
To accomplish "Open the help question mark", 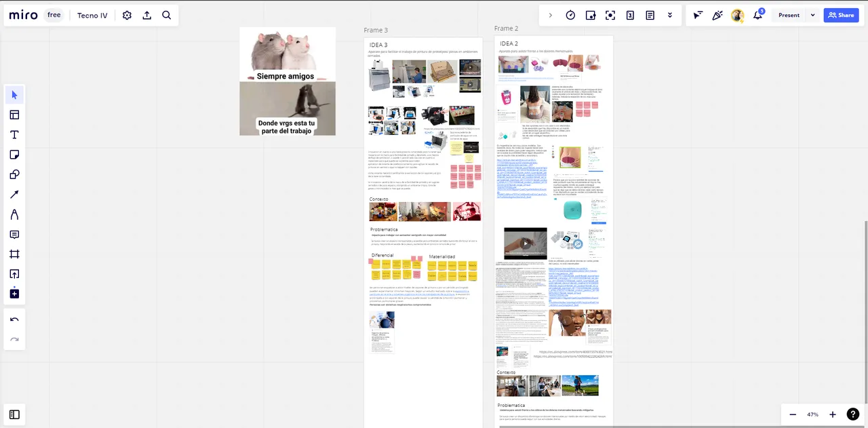I will (854, 414).
